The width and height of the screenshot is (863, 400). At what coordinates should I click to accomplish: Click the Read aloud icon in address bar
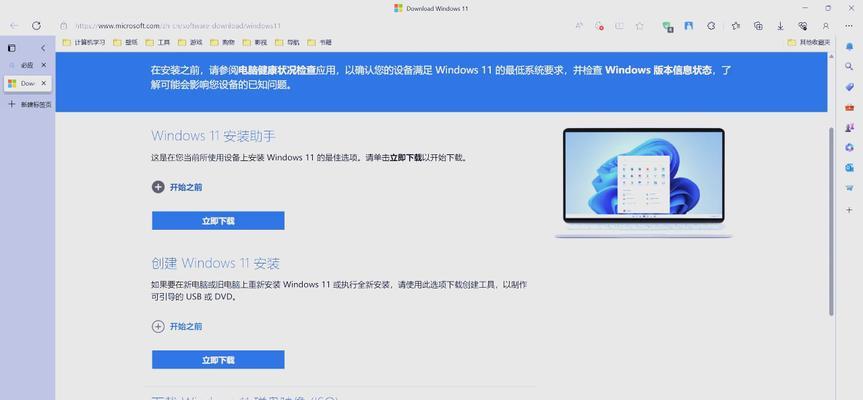579,26
